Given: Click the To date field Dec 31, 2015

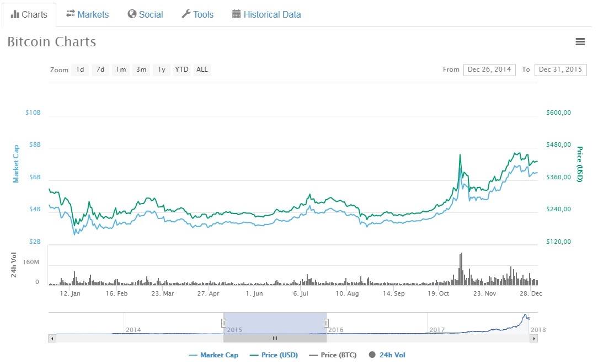Looking at the screenshot, I should 560,69.
